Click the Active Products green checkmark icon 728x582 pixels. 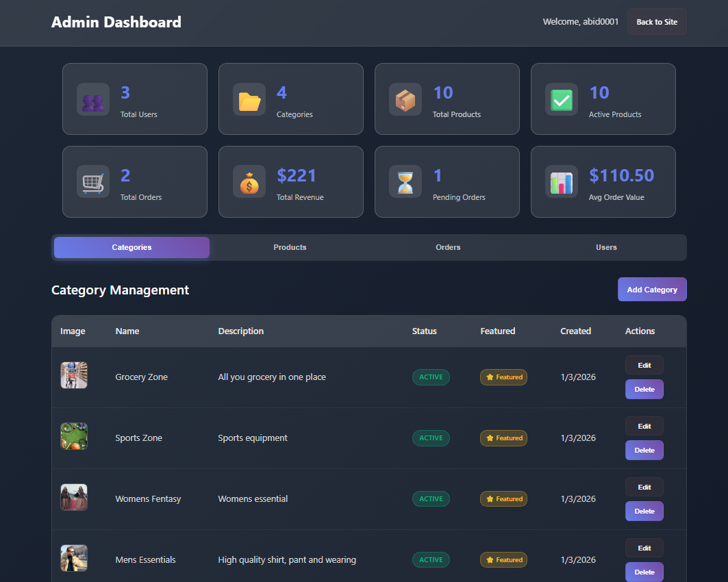click(x=562, y=99)
